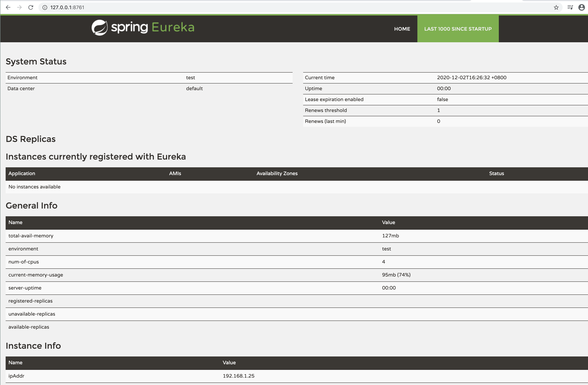Click the 127.0.0.1:8761 address bar

point(173,7)
